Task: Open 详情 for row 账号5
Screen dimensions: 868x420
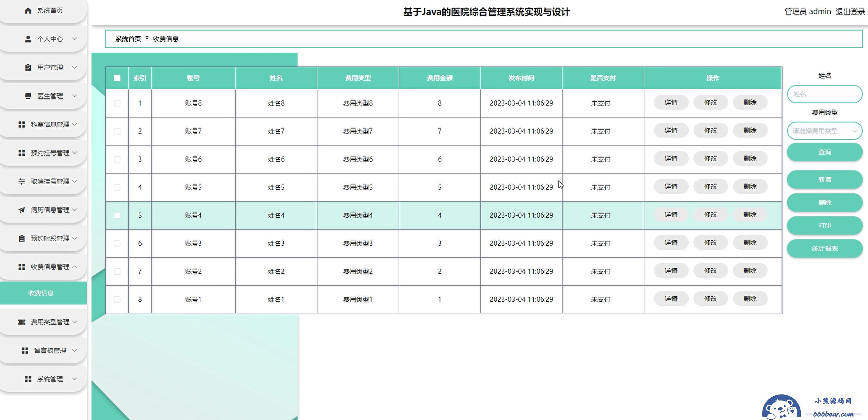Action: click(x=671, y=186)
